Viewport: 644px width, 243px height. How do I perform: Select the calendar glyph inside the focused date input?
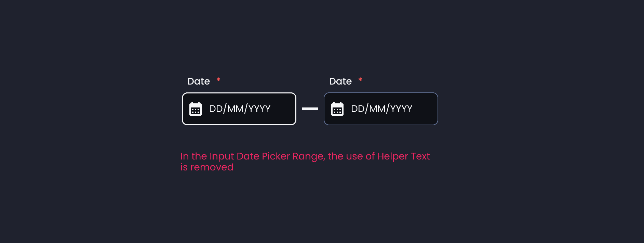point(195,109)
